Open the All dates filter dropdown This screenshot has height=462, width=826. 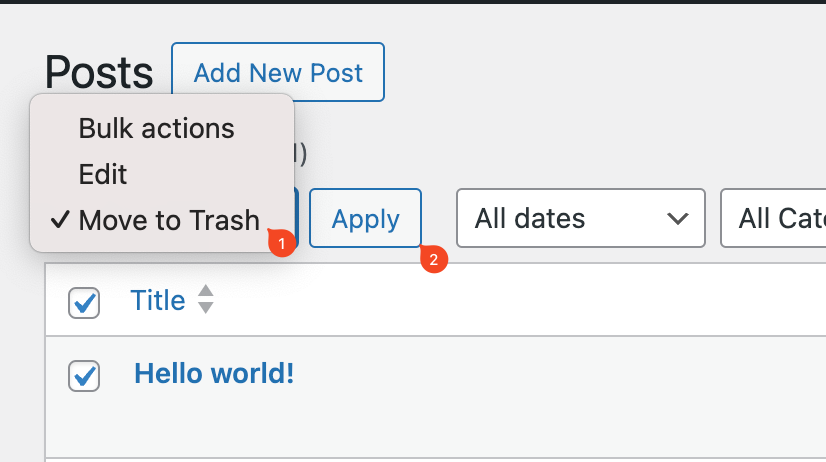581,218
